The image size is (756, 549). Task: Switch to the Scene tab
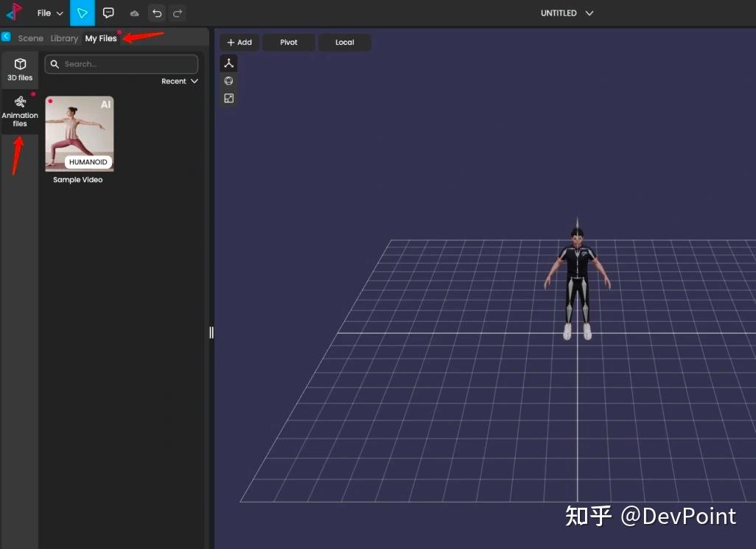[30, 38]
